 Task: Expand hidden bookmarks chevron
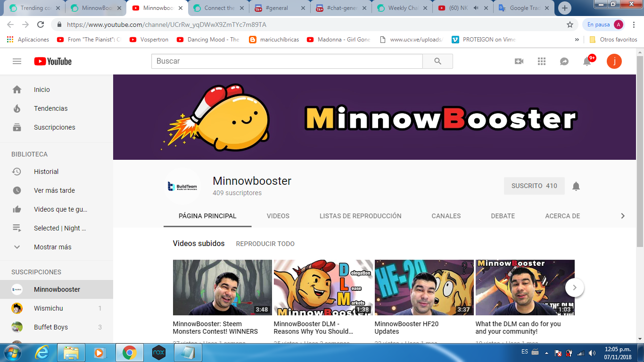pos(577,40)
